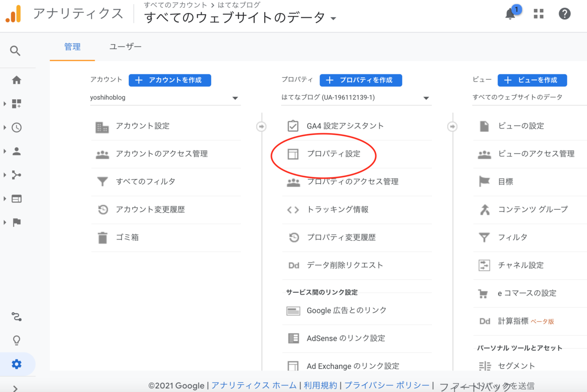Open Attribution path icon in sidebar
Image resolution: width=587 pixels, height=392 pixels.
tap(17, 317)
